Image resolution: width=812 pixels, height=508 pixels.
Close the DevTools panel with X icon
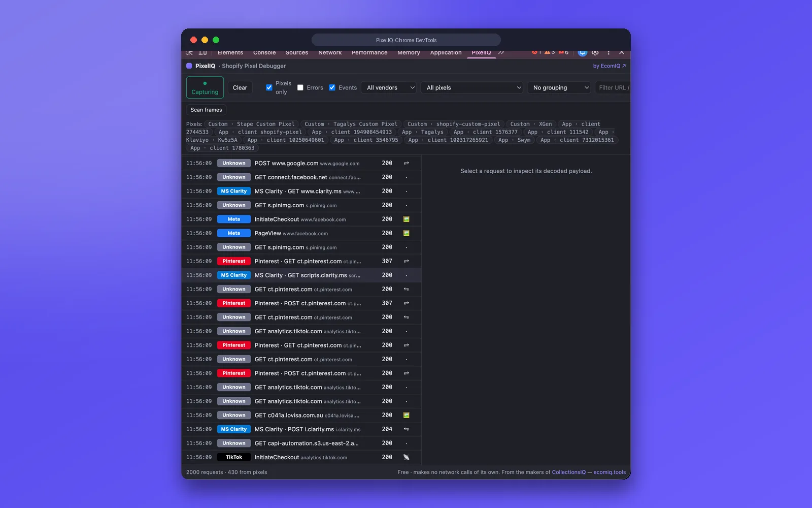pos(622,52)
